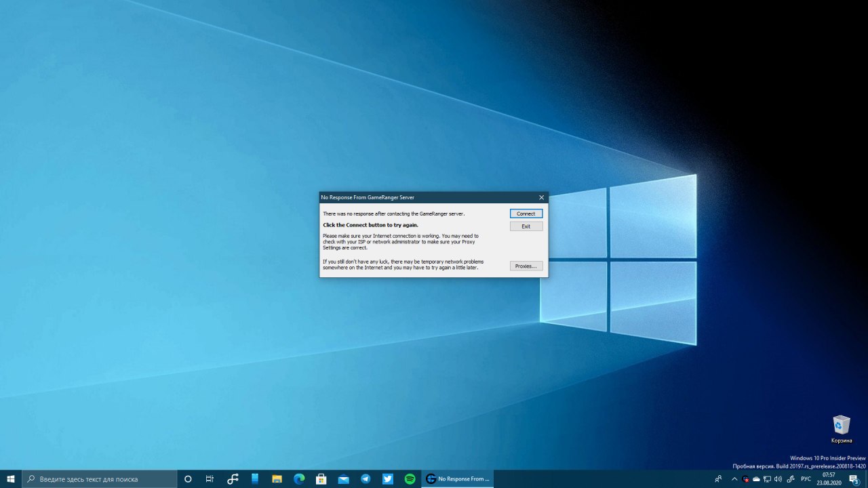
Task: Open Spotify from the taskbar
Action: [x=410, y=479]
